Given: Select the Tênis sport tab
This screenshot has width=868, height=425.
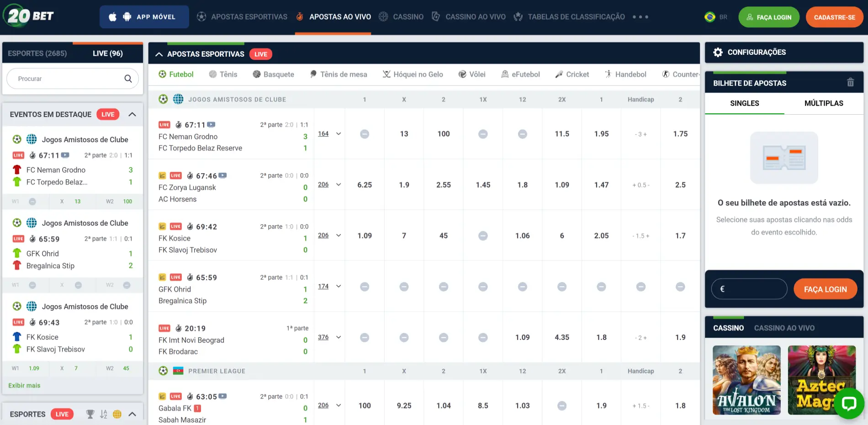Looking at the screenshot, I should (x=223, y=74).
